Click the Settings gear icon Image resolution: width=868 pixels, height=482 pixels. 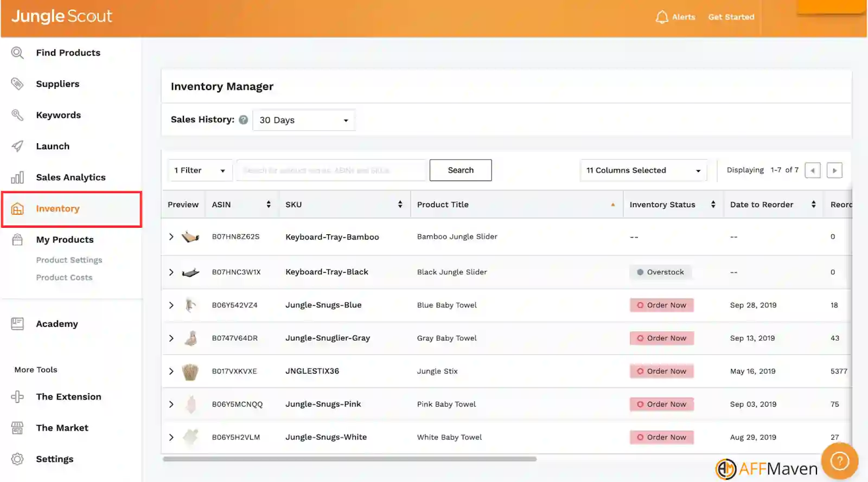(x=17, y=459)
